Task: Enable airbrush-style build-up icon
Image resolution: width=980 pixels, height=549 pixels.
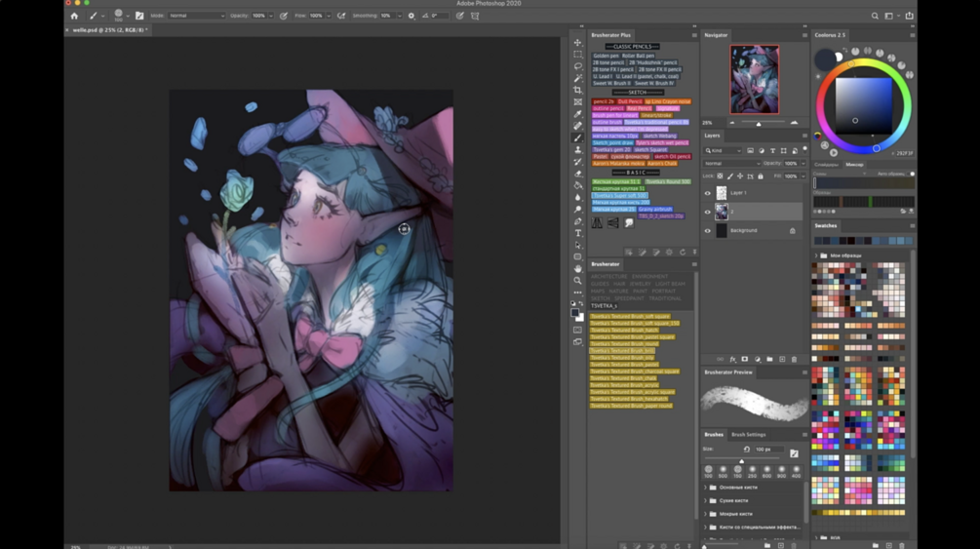Action: (341, 16)
